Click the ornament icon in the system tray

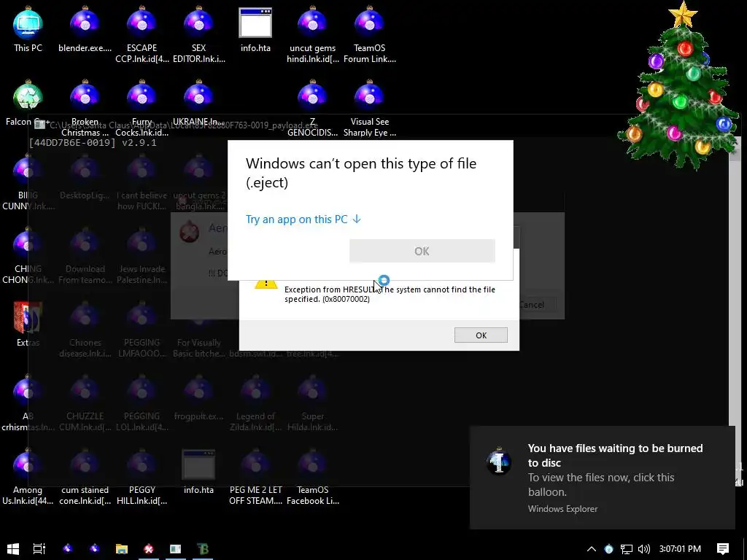pyautogui.click(x=609, y=548)
